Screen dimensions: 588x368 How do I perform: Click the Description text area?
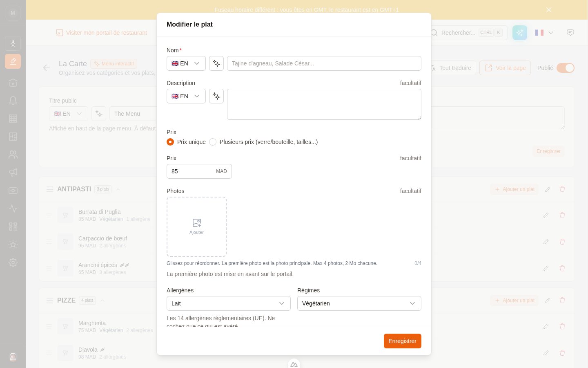click(x=324, y=104)
